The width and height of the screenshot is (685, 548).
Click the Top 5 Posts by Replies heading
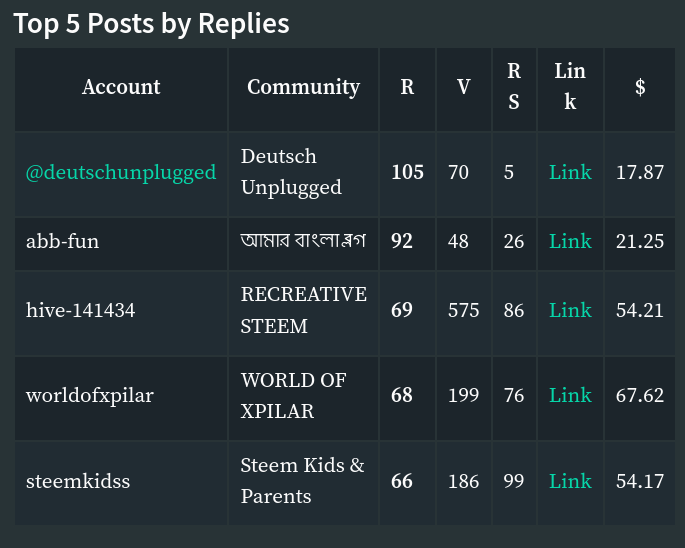click(x=151, y=24)
